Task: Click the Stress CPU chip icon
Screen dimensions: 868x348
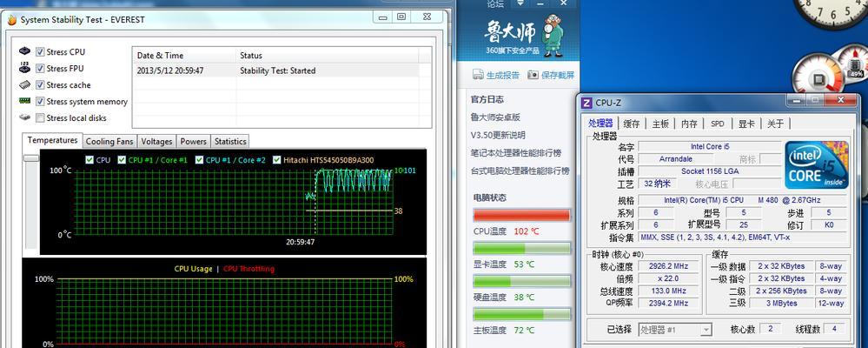Action: pos(25,51)
